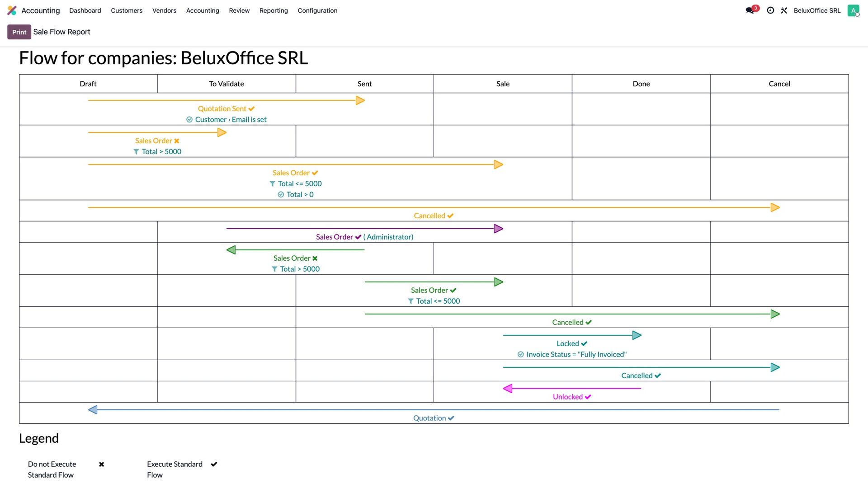Click the checkmark in the legend
Image resolution: width=868 pixels, height=488 pixels.
[x=214, y=465]
